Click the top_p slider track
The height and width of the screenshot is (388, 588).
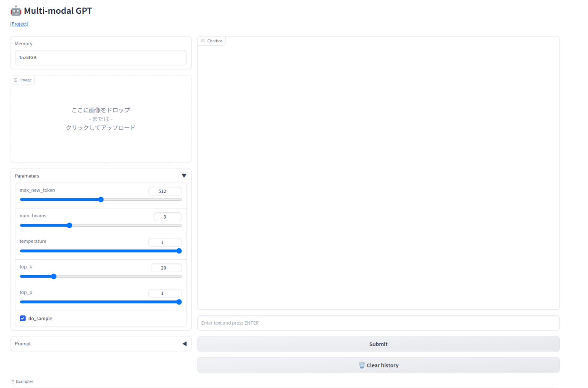[101, 302]
